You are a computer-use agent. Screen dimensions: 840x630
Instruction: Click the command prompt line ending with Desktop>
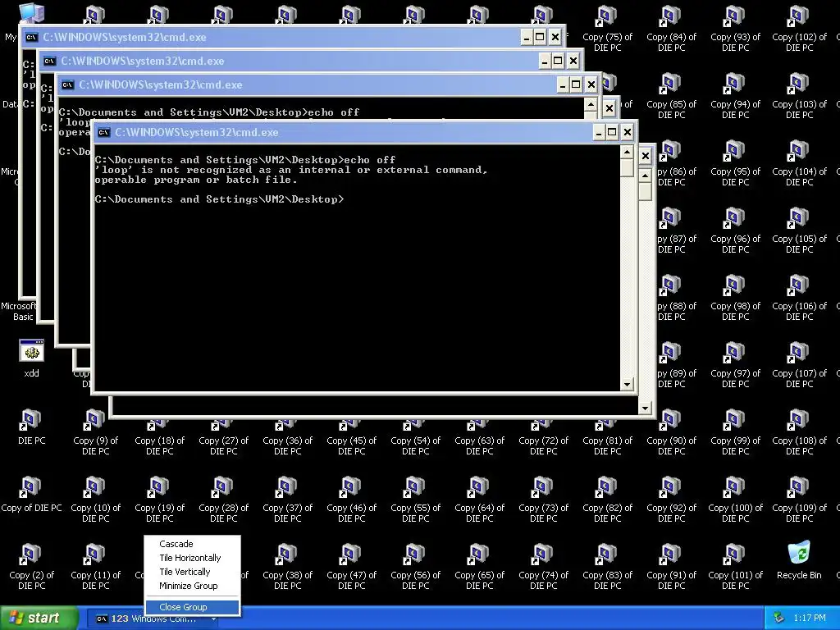click(x=219, y=199)
